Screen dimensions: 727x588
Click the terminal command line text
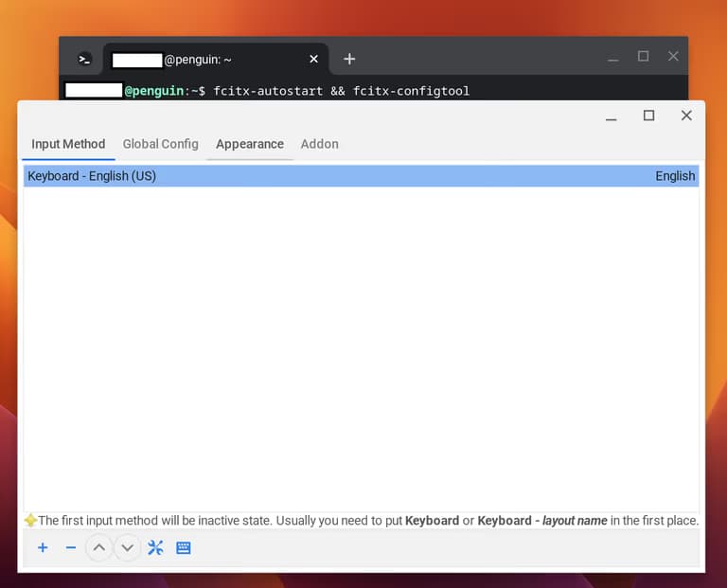tap(341, 91)
